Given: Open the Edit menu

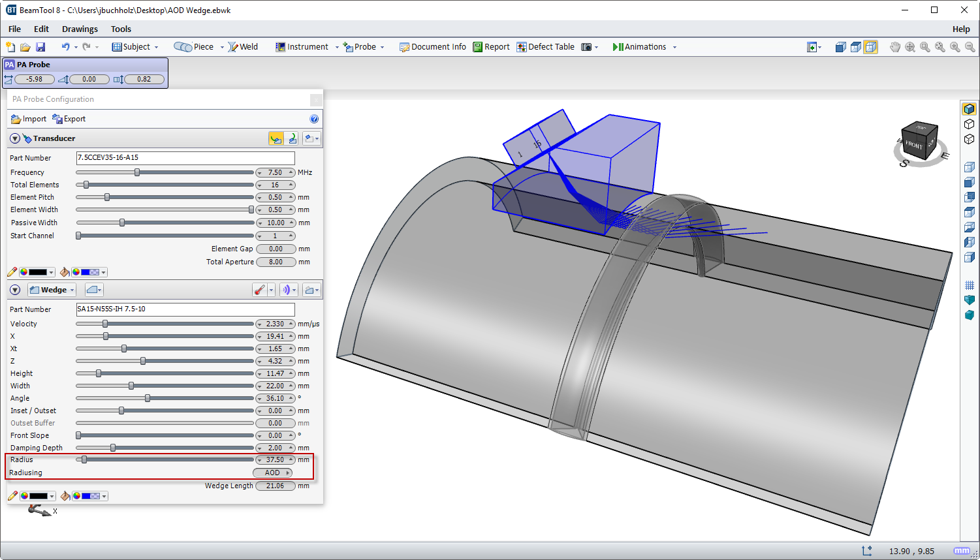Looking at the screenshot, I should coord(41,29).
